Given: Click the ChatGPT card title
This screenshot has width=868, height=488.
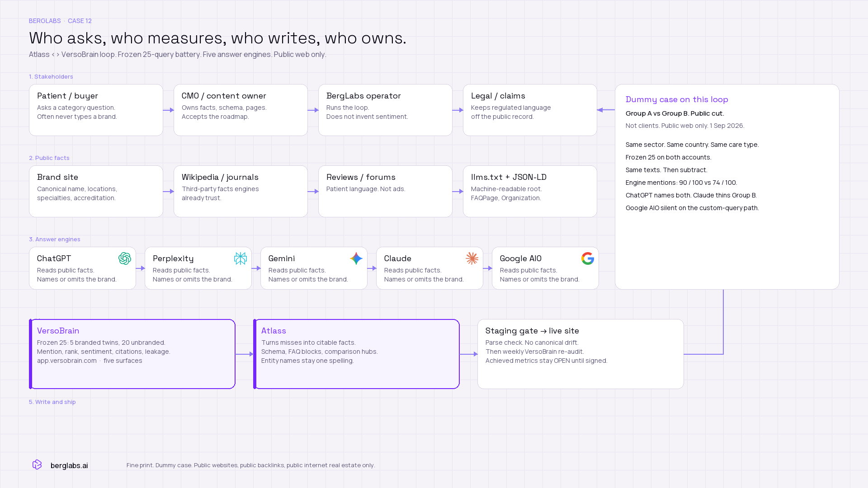Looking at the screenshot, I should [54, 258].
